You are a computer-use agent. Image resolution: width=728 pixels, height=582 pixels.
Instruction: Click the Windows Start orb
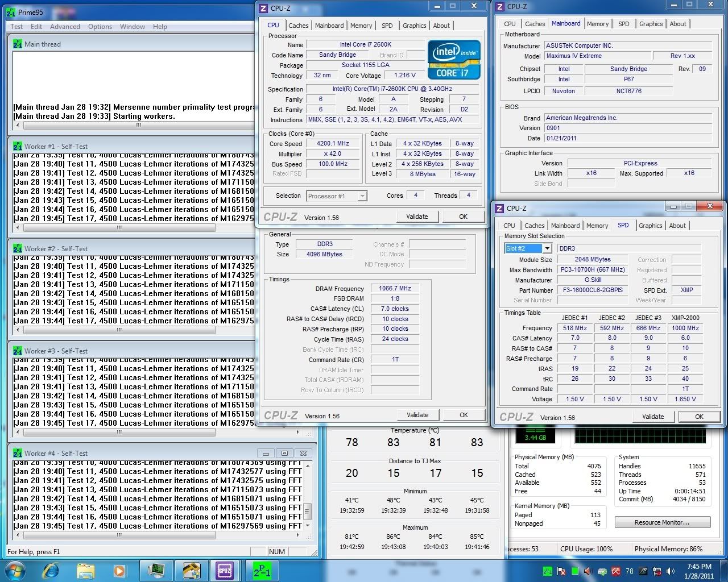(x=15, y=569)
